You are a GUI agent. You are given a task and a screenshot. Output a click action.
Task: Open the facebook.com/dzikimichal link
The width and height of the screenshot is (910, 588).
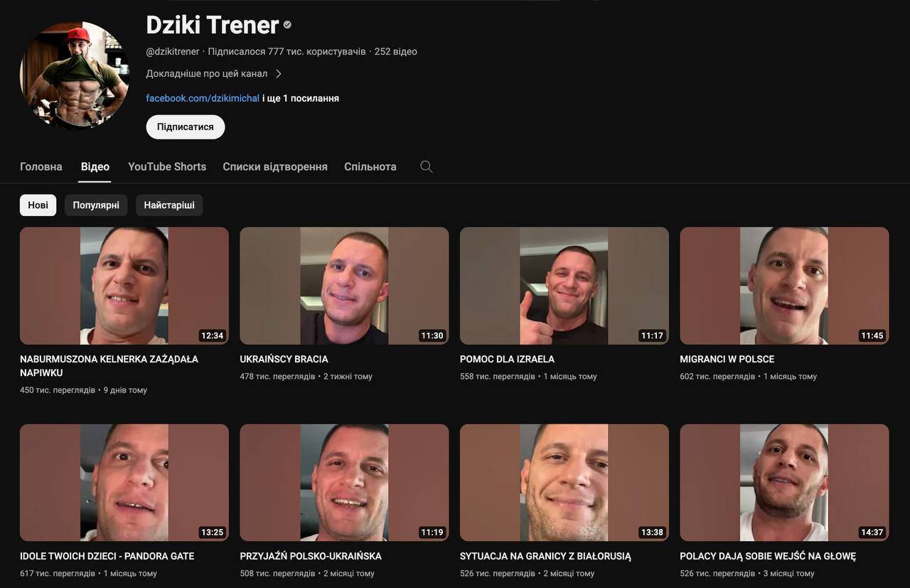click(203, 98)
